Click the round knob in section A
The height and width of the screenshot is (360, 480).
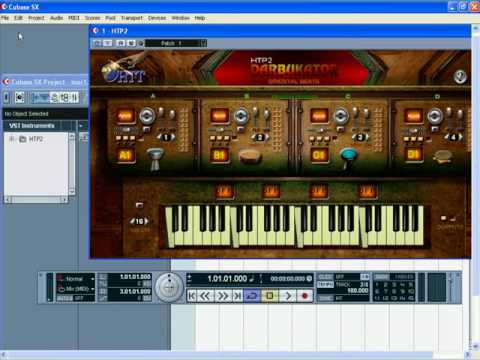coord(147,116)
